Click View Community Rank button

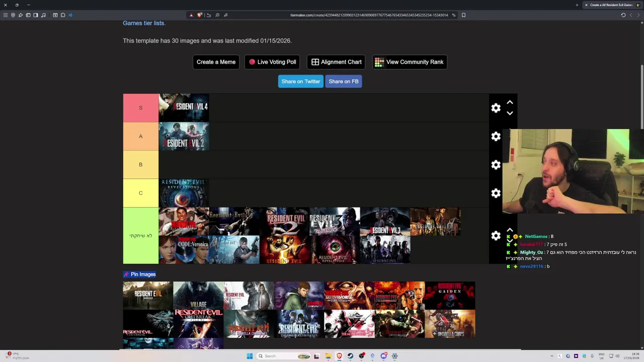(410, 62)
